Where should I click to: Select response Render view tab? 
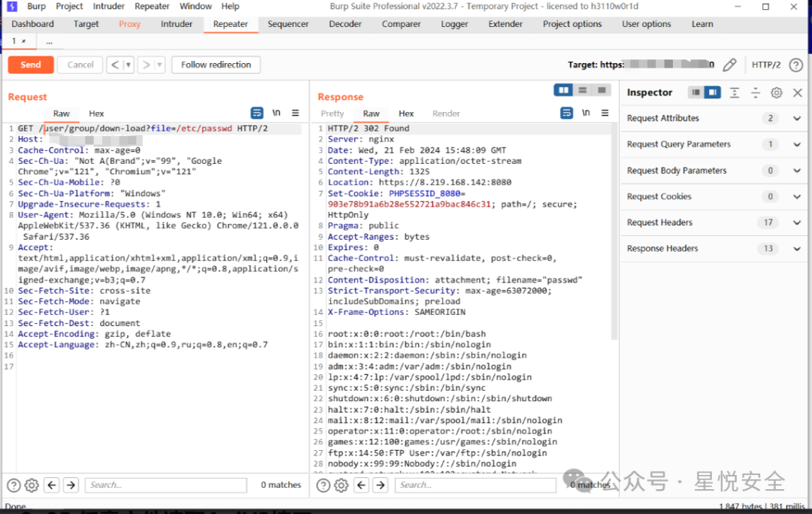[446, 113]
